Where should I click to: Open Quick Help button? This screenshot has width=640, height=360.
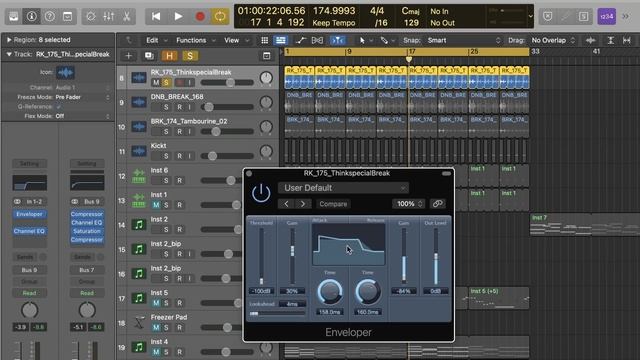click(x=49, y=16)
